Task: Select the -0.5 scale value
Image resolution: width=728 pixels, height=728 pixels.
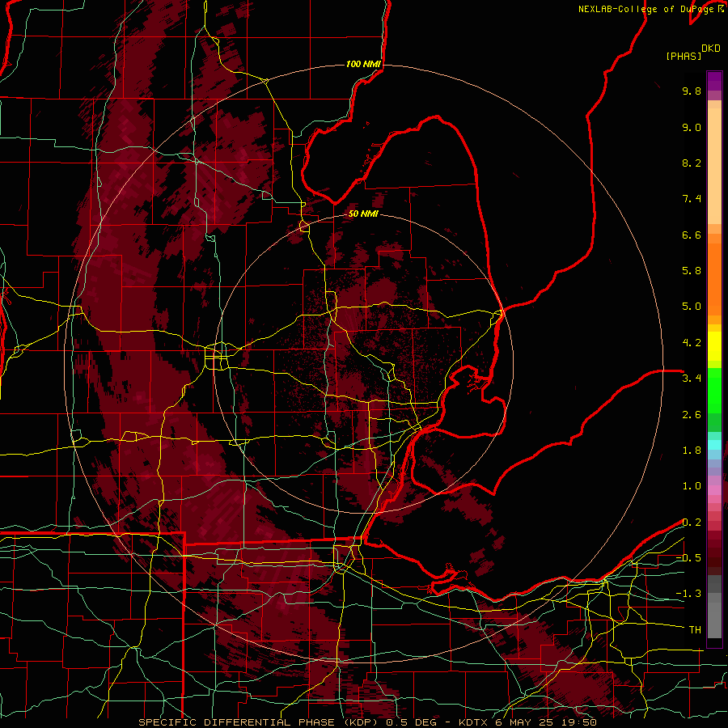Action: tap(688, 558)
